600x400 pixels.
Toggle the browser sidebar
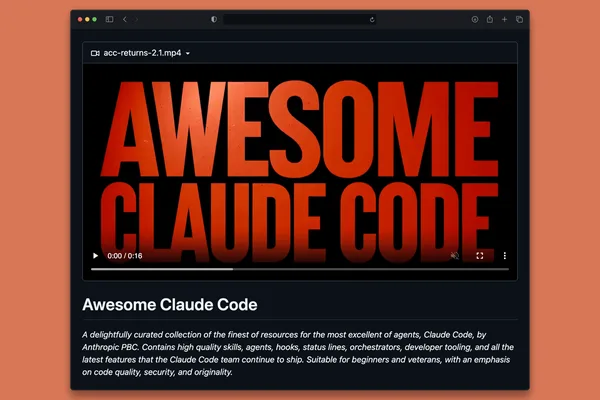tap(109, 19)
